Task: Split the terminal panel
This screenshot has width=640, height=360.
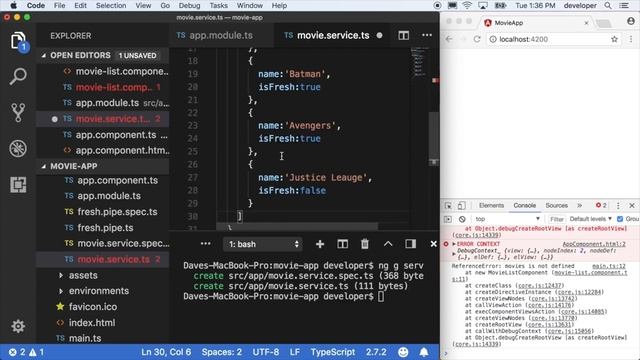Action: (342, 244)
